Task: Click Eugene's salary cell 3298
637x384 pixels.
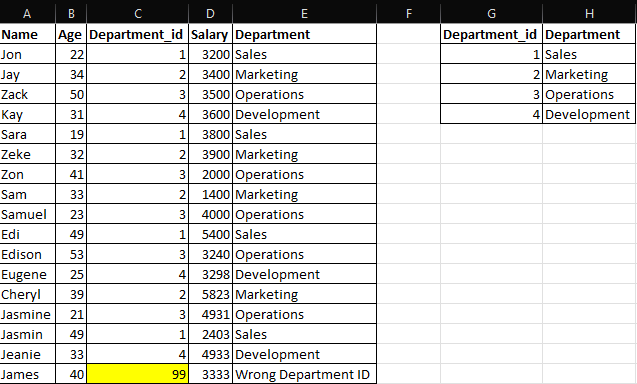Action: tap(210, 274)
